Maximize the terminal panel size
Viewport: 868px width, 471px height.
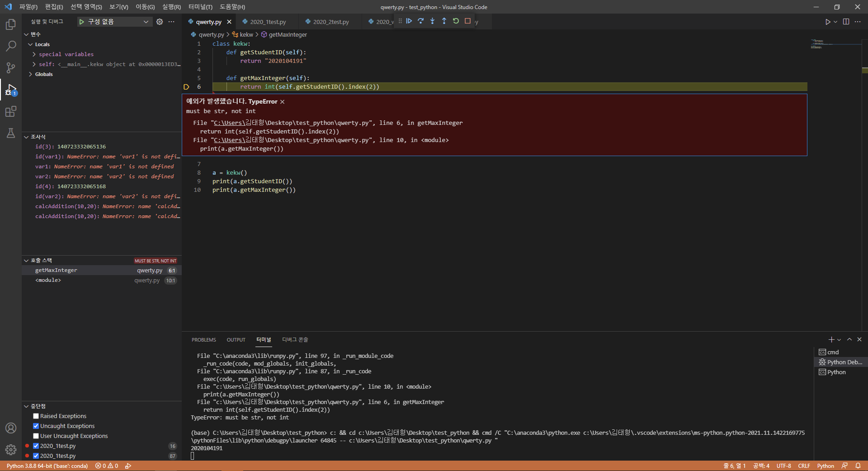(849, 339)
